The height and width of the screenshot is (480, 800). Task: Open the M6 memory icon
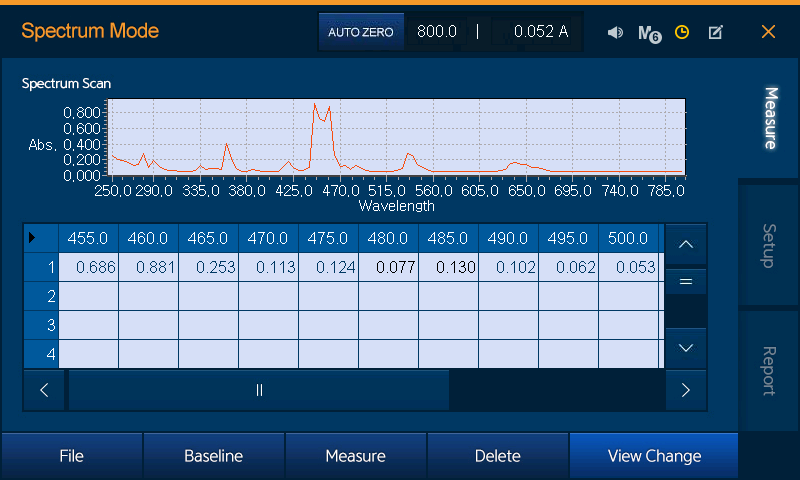click(649, 34)
